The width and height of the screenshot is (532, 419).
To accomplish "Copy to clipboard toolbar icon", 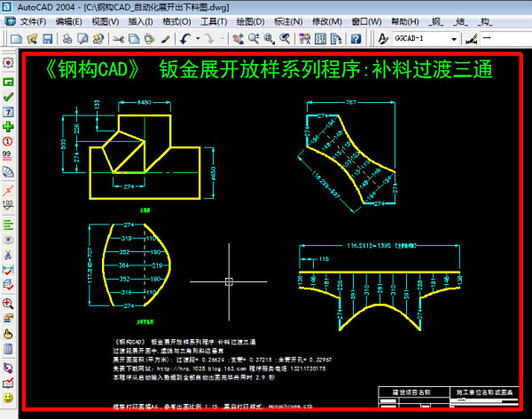I will point(134,39).
